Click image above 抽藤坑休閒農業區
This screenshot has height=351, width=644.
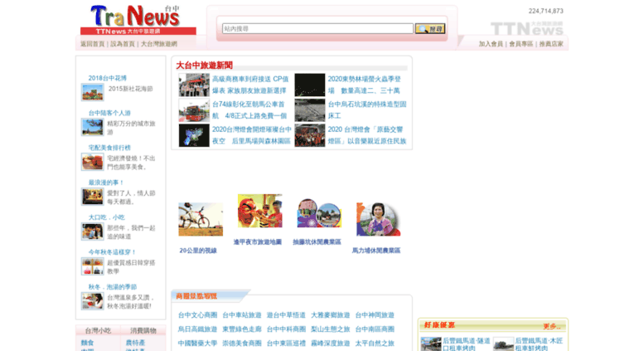tap(319, 213)
